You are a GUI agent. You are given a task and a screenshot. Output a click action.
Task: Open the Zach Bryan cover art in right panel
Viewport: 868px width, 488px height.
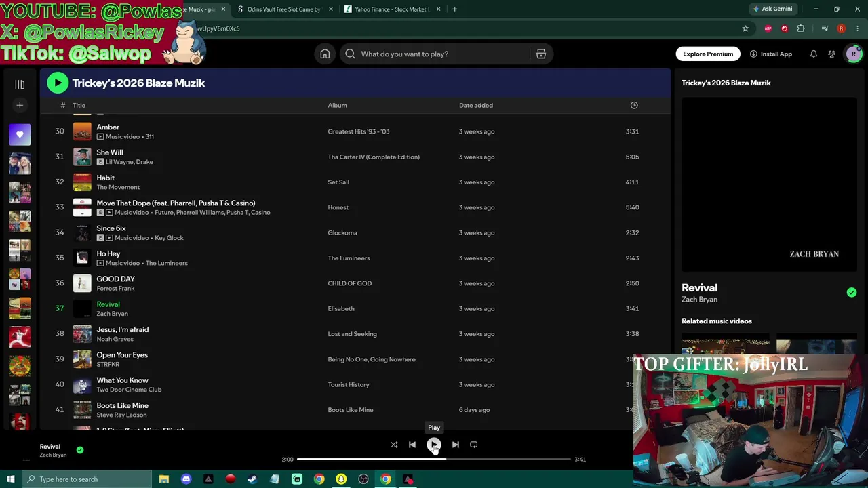coord(769,184)
